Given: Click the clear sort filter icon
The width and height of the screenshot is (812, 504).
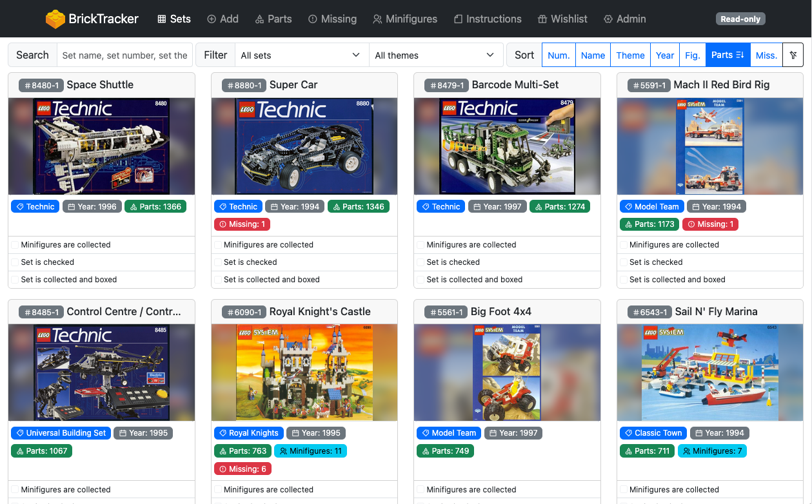Looking at the screenshot, I should tap(793, 55).
